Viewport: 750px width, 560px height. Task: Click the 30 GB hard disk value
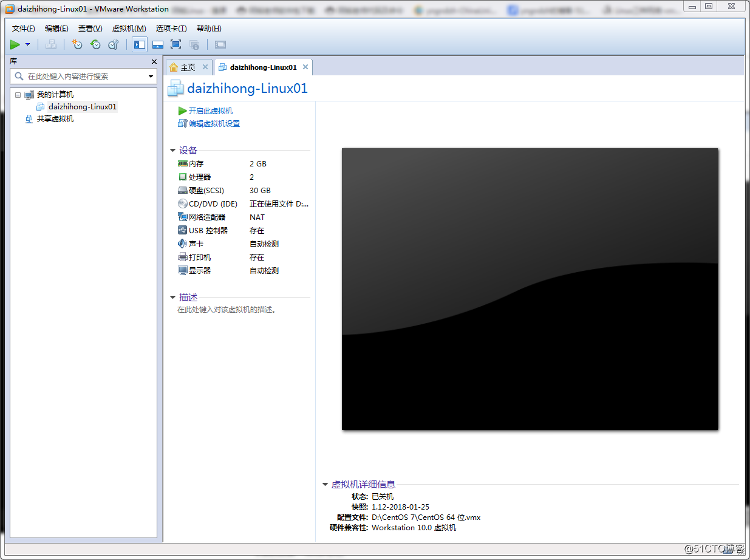click(x=260, y=191)
